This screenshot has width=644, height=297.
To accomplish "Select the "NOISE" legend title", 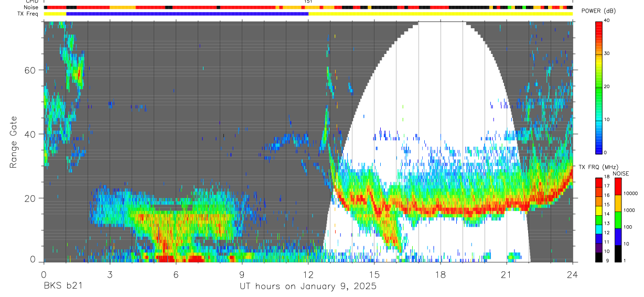I will [621, 173].
